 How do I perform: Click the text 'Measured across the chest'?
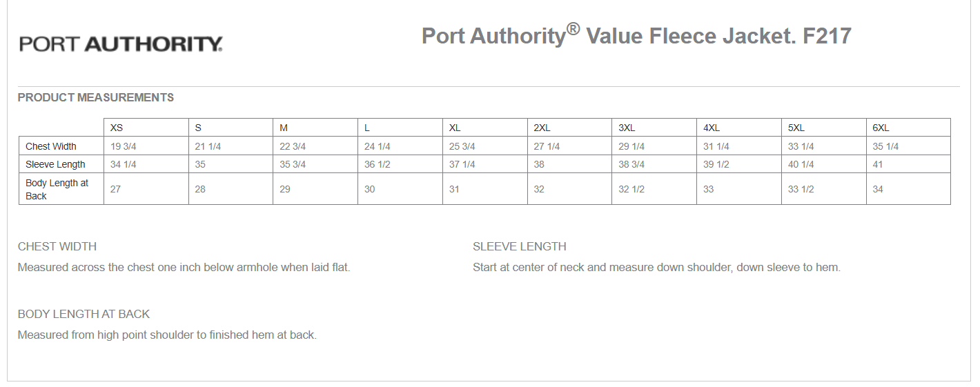click(x=83, y=267)
